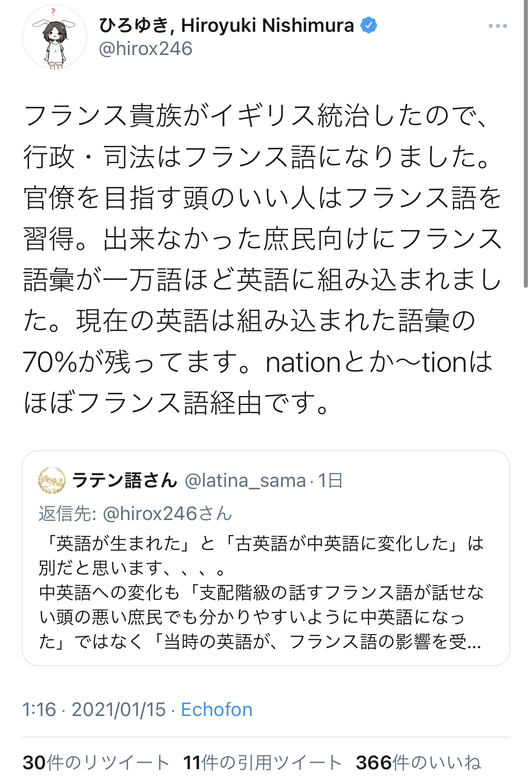Open the Echofon source link
Viewport: 532px width, 776px height.
(x=216, y=710)
